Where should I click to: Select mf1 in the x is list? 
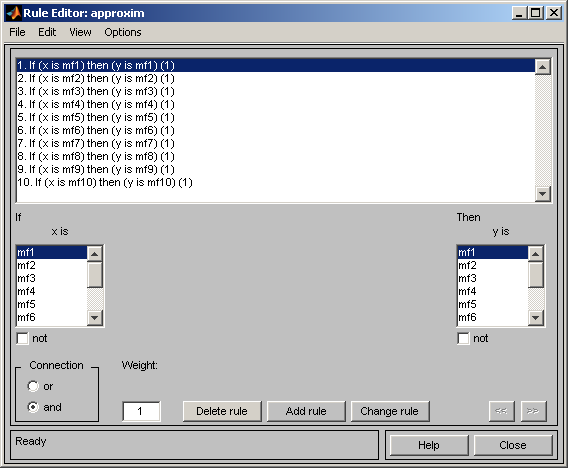(52, 252)
